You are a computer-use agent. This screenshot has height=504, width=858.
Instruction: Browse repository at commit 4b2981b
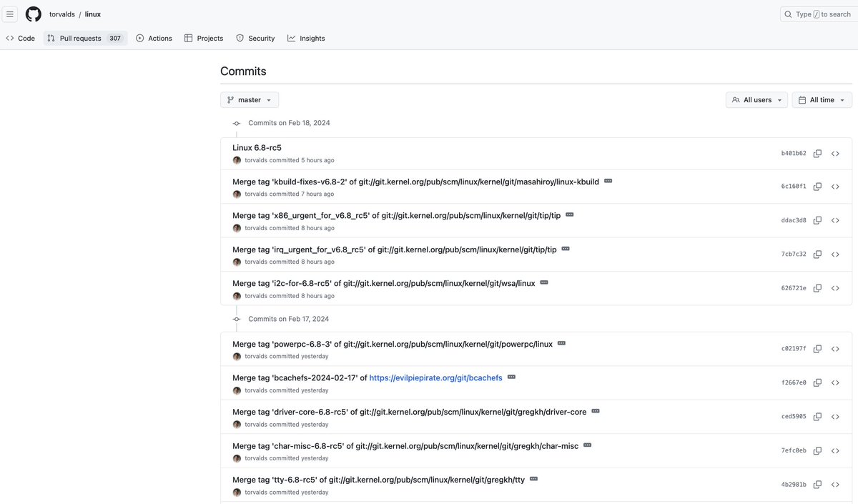(835, 485)
